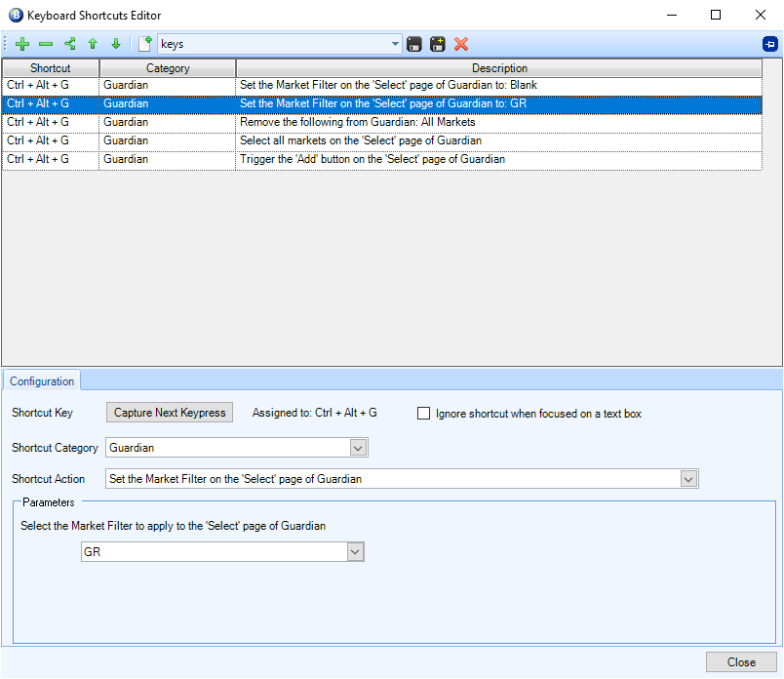Maximize the Keyboard Shortcuts Editor window

pos(716,15)
